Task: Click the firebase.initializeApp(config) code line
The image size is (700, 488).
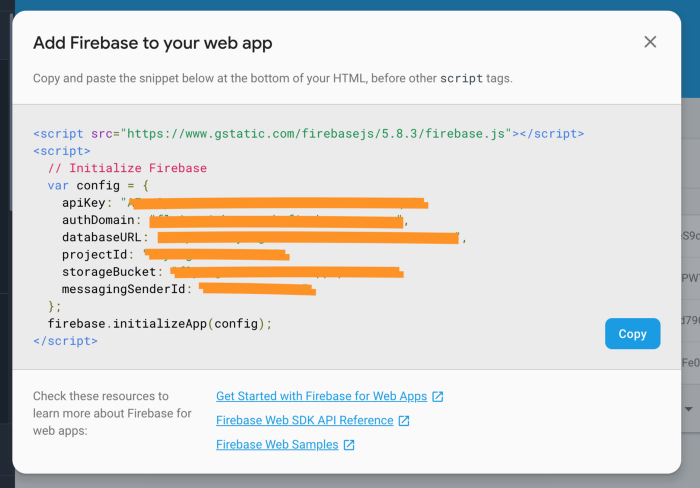Action: click(x=159, y=324)
